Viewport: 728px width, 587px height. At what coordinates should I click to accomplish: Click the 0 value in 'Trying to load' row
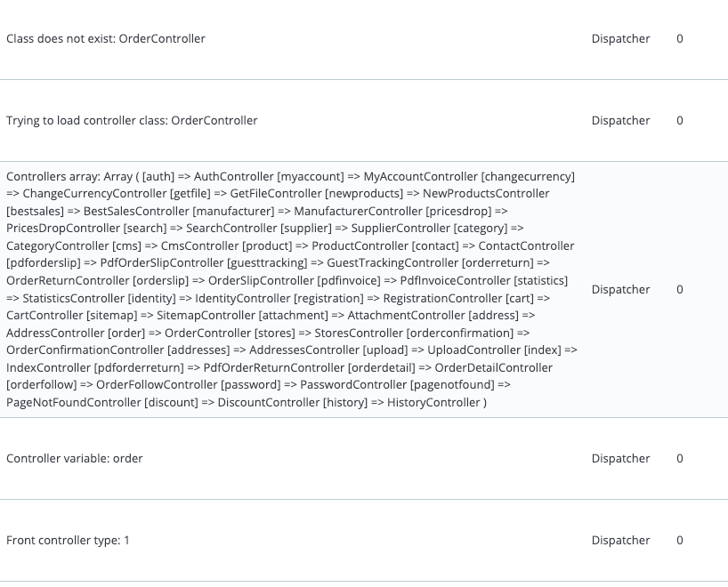point(680,121)
